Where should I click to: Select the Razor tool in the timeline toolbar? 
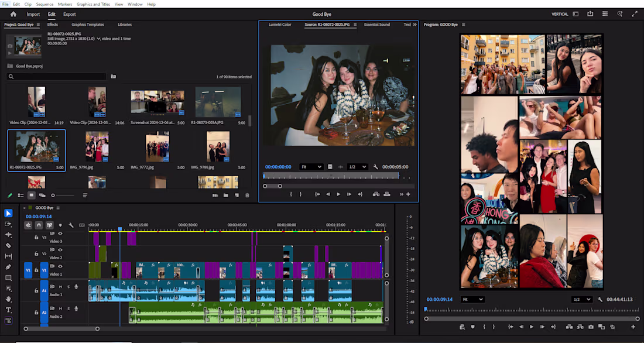click(8, 246)
